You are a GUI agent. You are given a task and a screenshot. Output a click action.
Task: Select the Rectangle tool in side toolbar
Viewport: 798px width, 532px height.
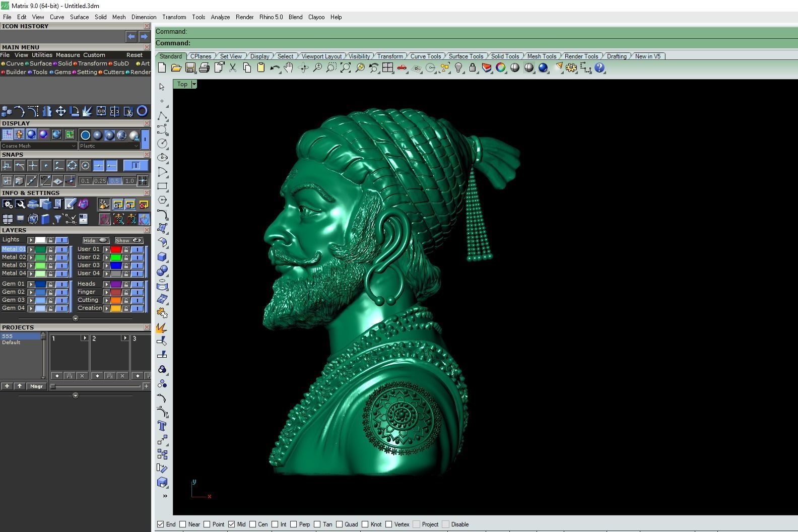click(162, 186)
